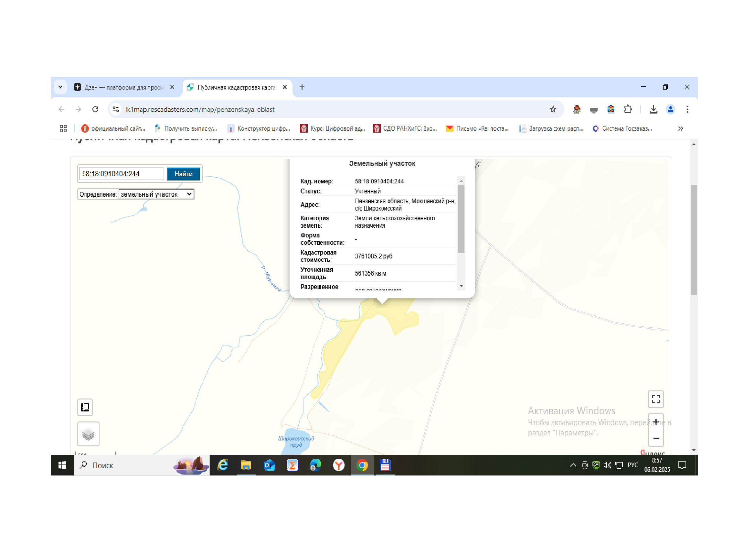Zoom in the map with plus button
This screenshot has width=756, height=535.
pos(655,422)
